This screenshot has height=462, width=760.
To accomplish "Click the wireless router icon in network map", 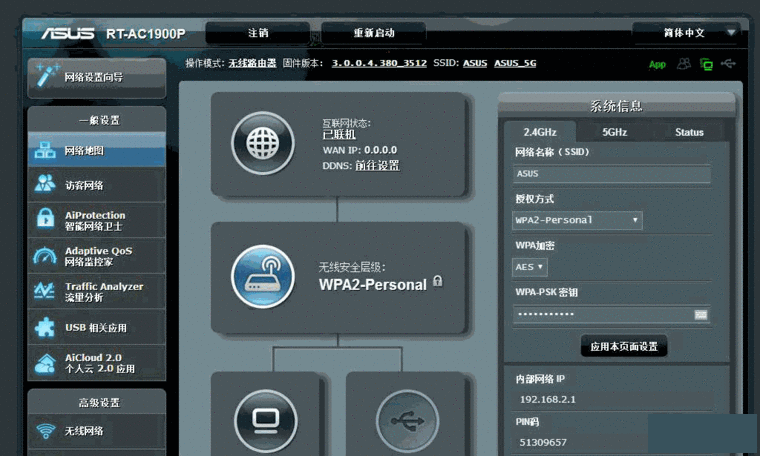I will tap(263, 277).
